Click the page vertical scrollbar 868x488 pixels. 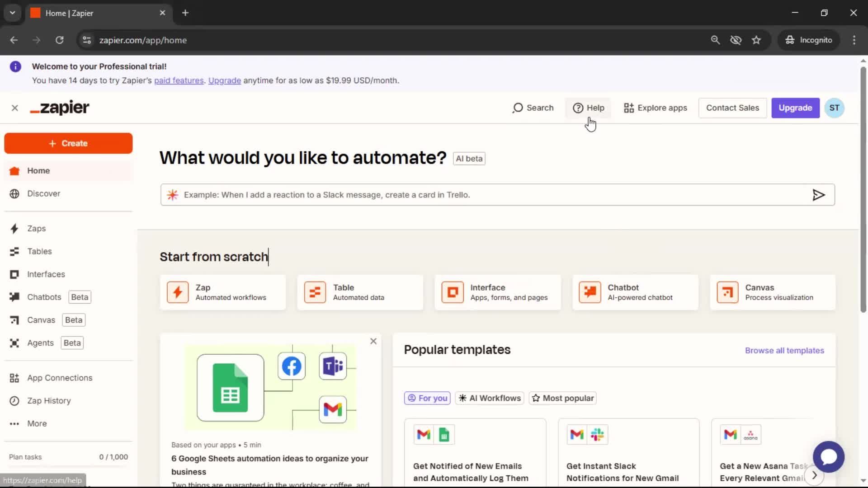pyautogui.click(x=863, y=190)
